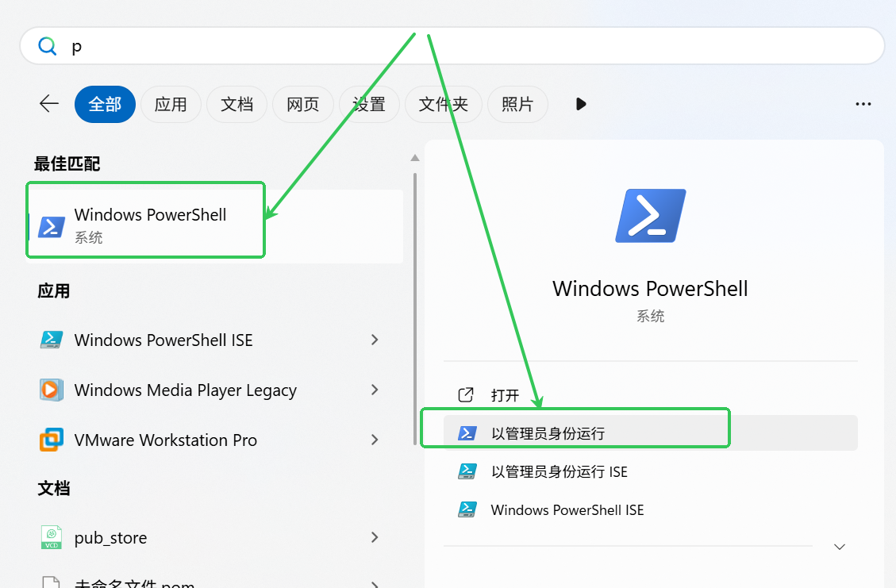Viewport: 896px width, 588px height.
Task: Click the search magnifier icon
Action: click(48, 46)
